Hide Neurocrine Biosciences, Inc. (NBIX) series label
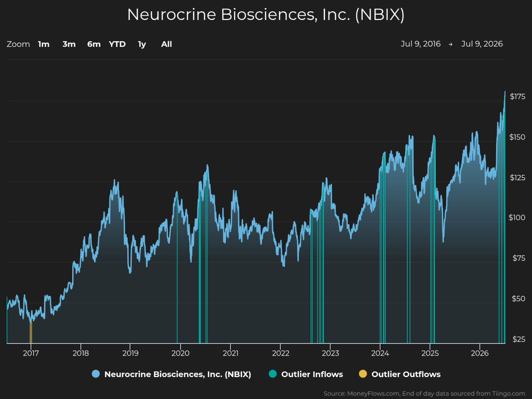 click(178, 374)
